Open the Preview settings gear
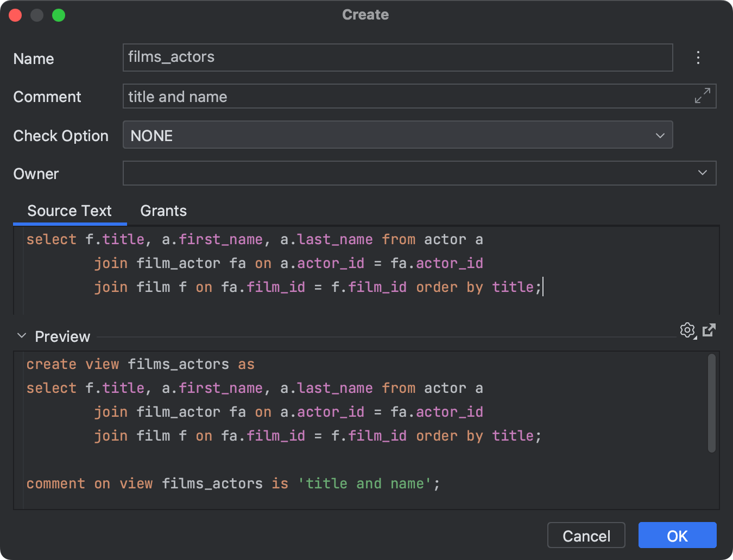Viewport: 733px width, 560px height. [x=687, y=330]
